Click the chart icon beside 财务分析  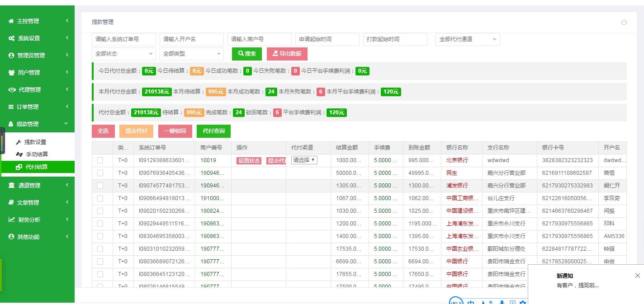coord(12,220)
